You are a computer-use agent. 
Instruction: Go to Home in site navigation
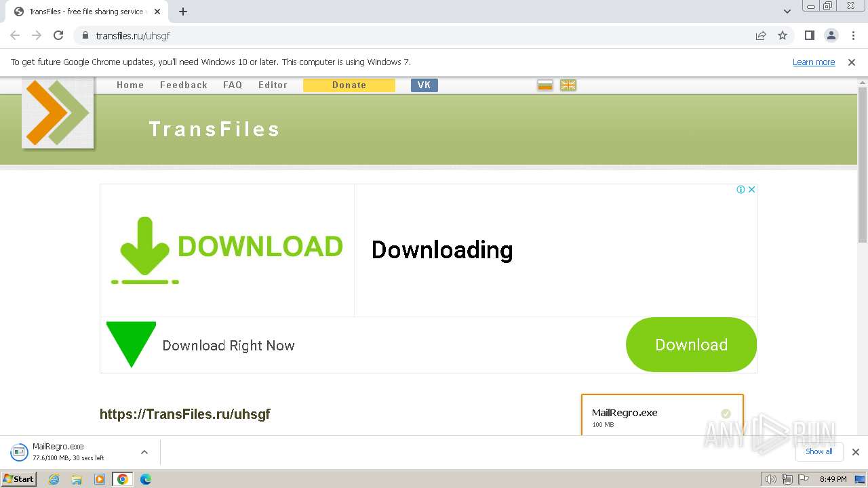click(x=130, y=85)
